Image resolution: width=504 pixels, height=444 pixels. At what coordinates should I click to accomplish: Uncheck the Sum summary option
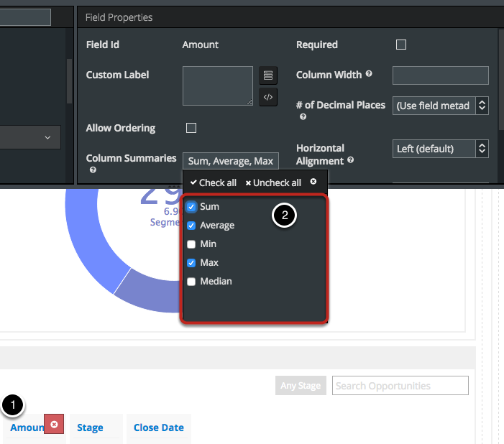(x=191, y=207)
